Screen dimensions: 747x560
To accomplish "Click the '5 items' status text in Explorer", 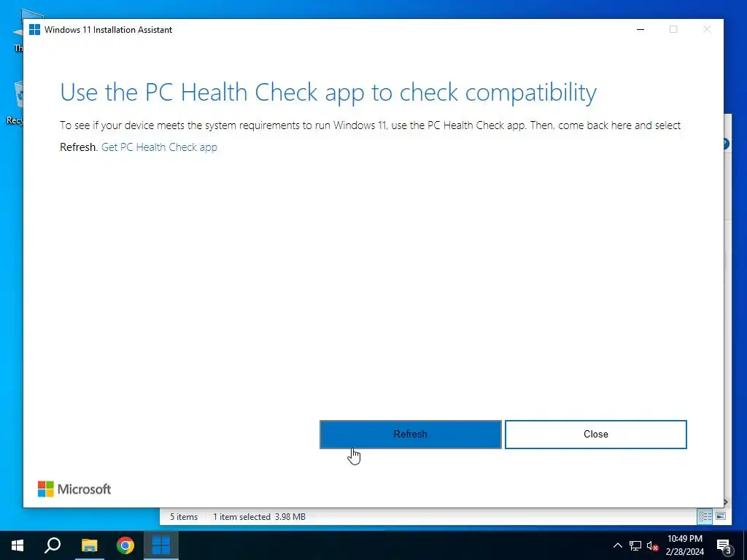I will pos(184,517).
